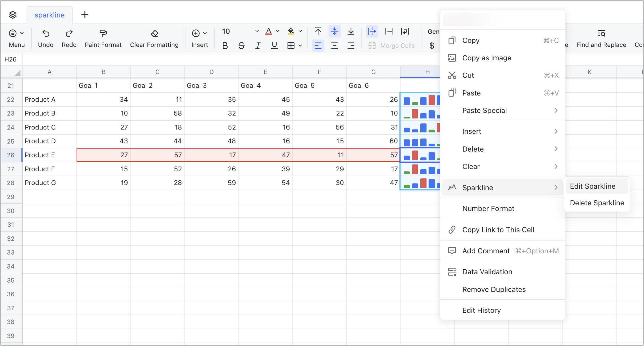The width and height of the screenshot is (644, 346).
Task: Toggle bold formatting
Action: [x=225, y=45]
